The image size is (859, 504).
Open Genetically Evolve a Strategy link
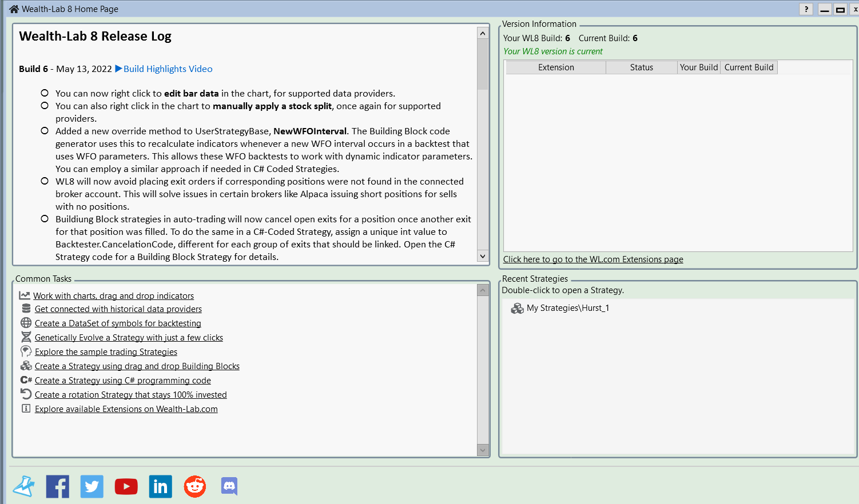(x=129, y=338)
